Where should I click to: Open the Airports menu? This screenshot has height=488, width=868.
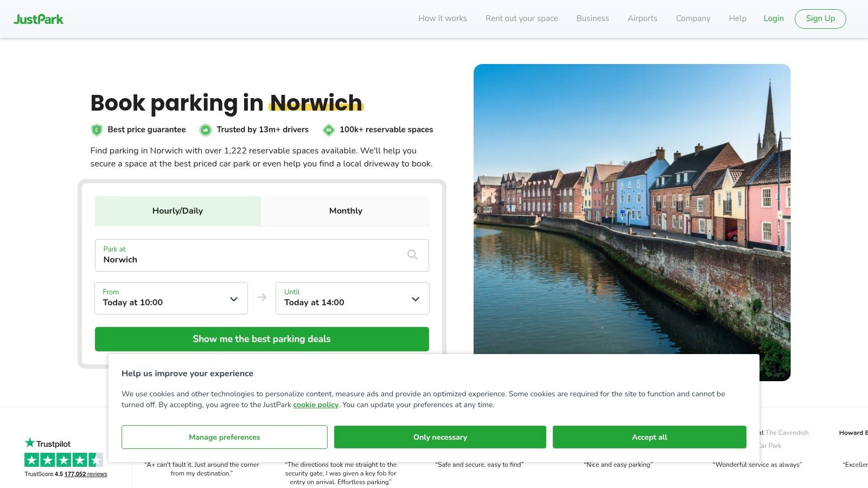[x=642, y=18]
